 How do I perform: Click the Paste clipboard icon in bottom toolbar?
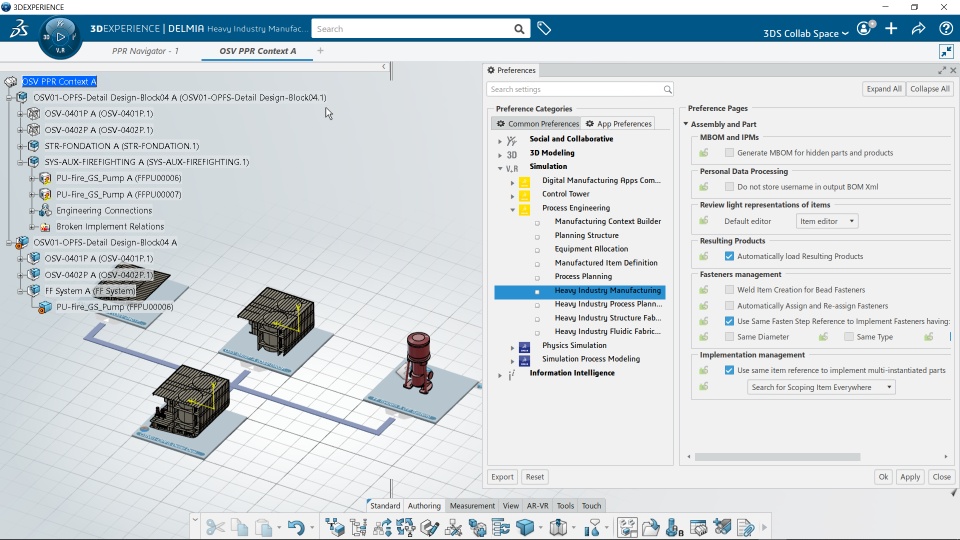point(263,527)
